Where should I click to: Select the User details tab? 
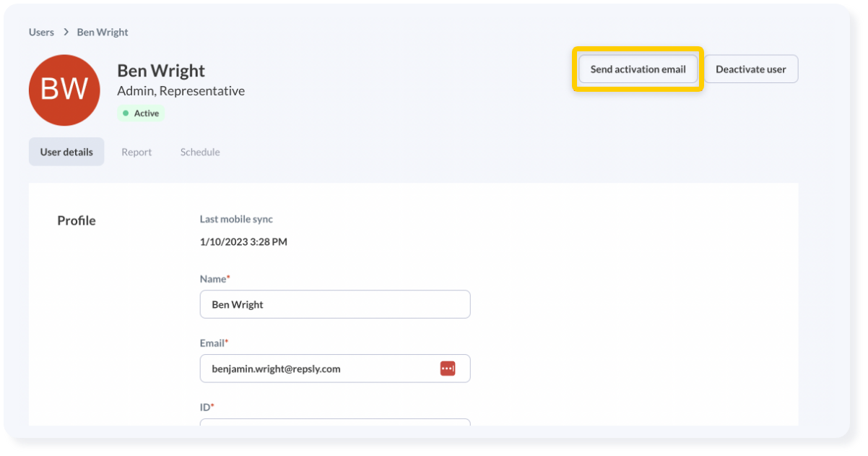click(x=66, y=152)
